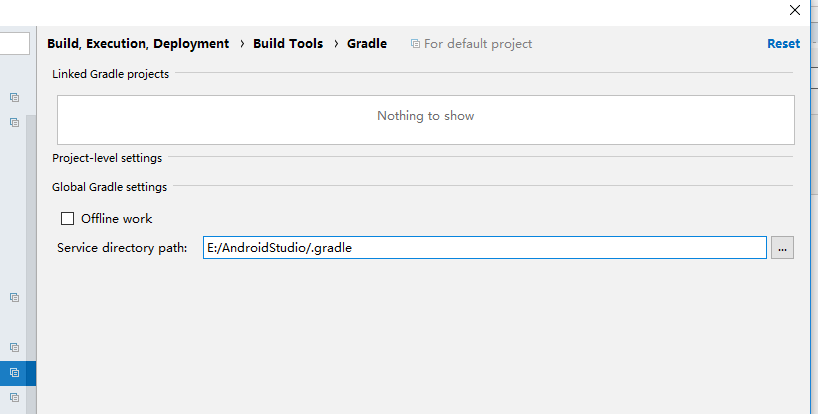Enable the Offline work checkbox
Image resolution: width=818 pixels, height=414 pixels.
coord(67,218)
